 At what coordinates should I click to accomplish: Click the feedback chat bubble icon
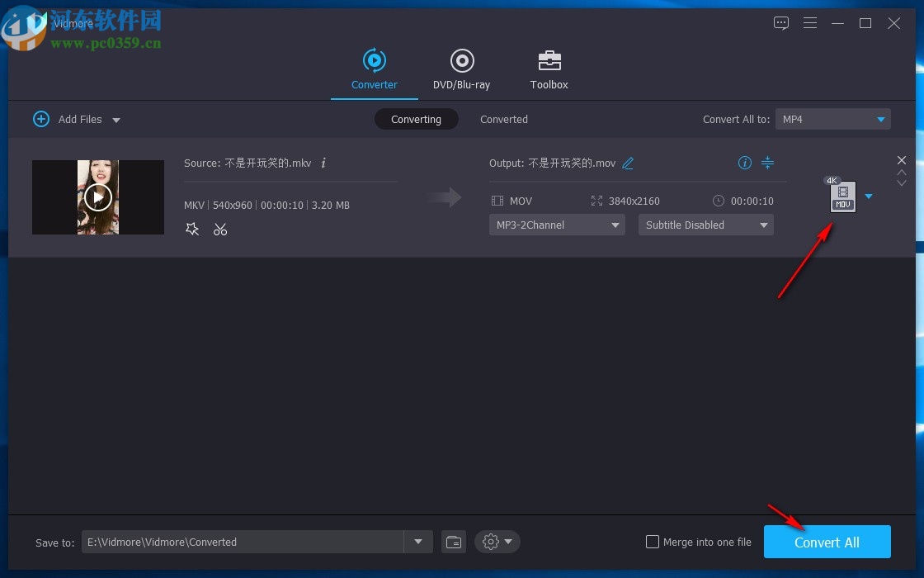[x=781, y=23]
